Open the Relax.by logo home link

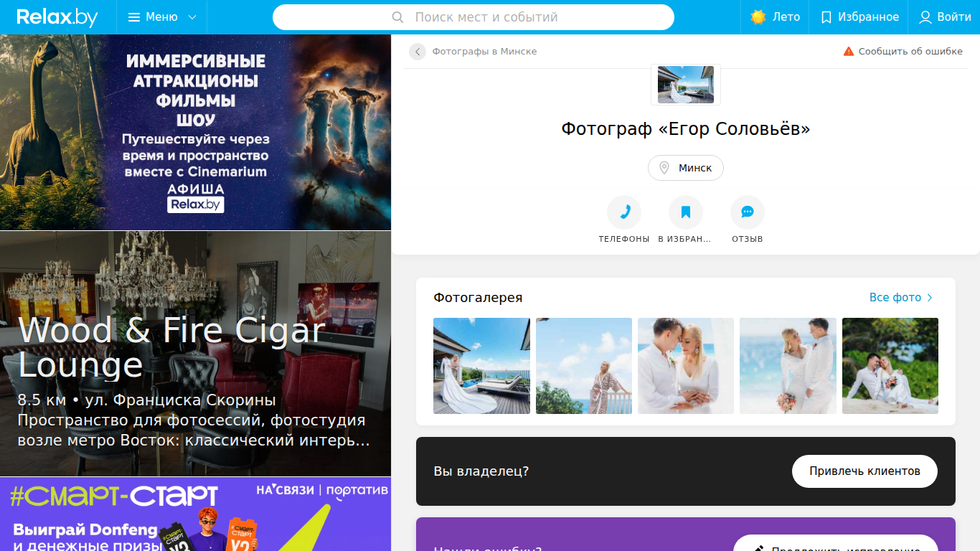point(57,17)
